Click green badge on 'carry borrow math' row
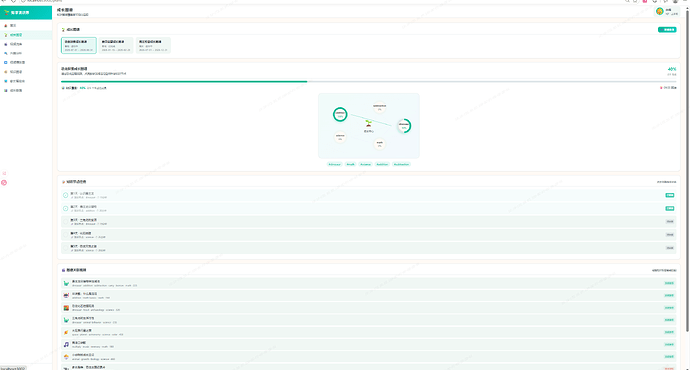 tap(669, 283)
